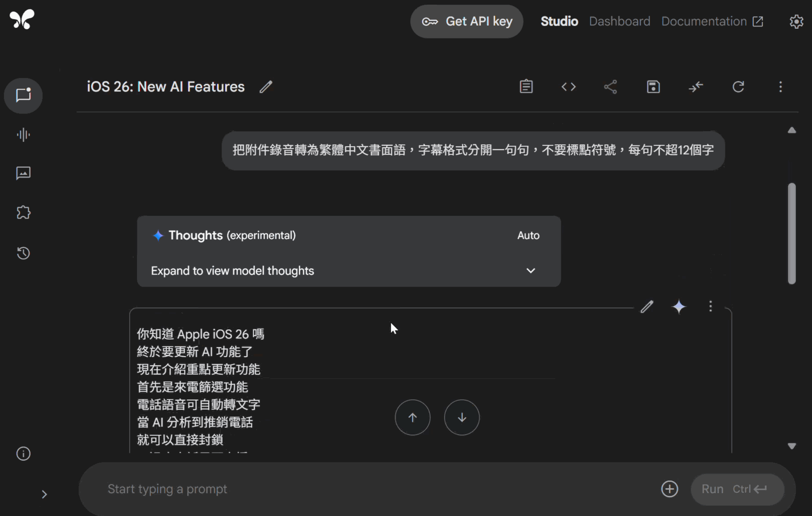Click the line 首先是來電篩選功能
The height and width of the screenshot is (516, 812).
click(x=192, y=387)
